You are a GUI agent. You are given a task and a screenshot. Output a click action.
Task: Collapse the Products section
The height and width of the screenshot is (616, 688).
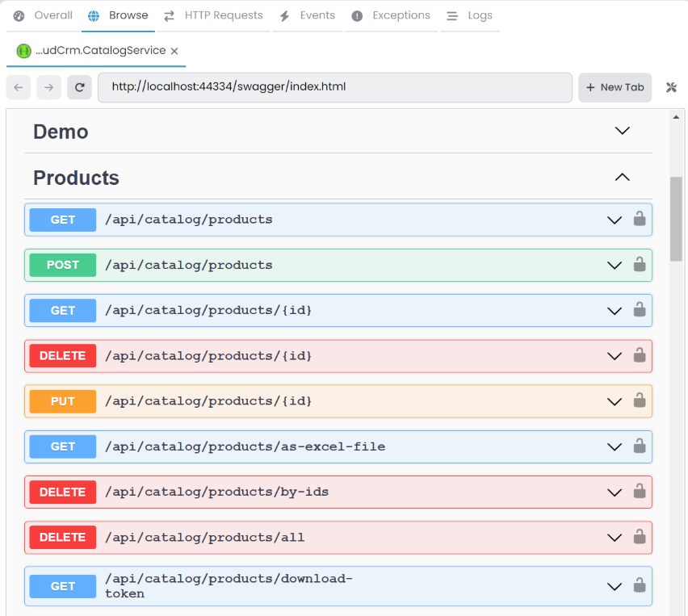point(622,177)
